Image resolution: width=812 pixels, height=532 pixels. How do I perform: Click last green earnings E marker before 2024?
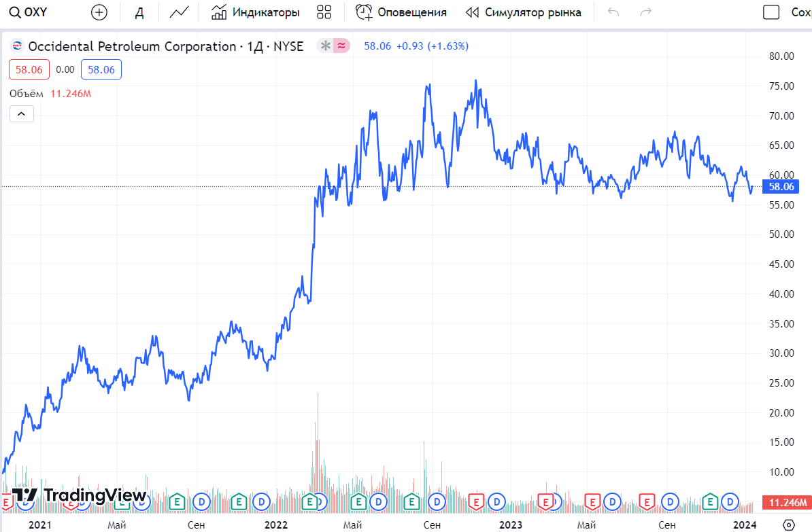(x=710, y=501)
